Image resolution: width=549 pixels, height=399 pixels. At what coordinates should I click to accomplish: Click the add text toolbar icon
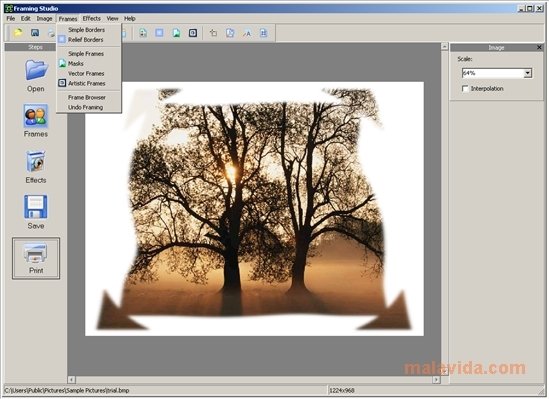pyautogui.click(x=247, y=33)
